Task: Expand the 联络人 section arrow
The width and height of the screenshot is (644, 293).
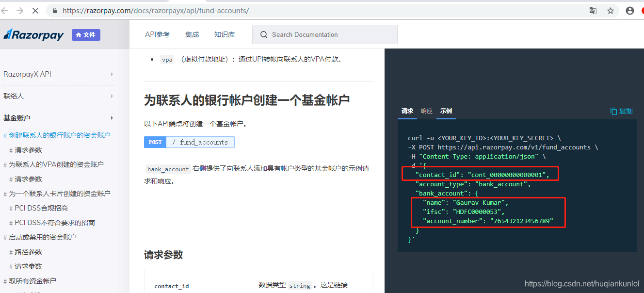Action: [x=112, y=96]
